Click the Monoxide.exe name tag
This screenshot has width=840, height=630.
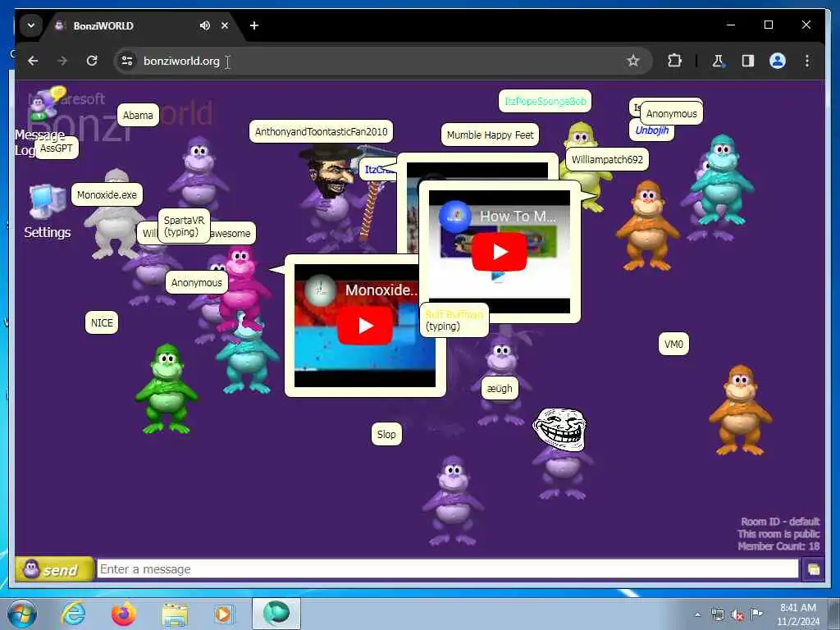[x=107, y=194]
